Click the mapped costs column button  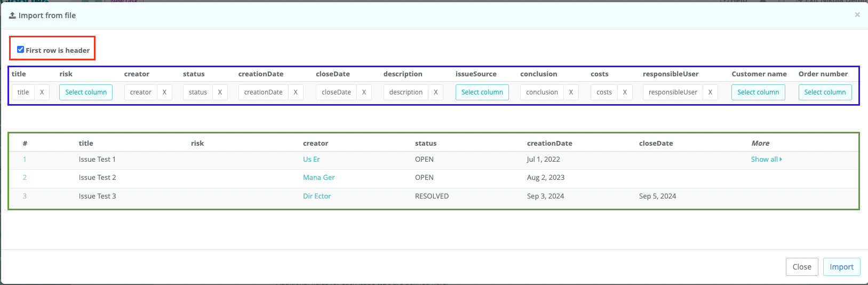pyautogui.click(x=604, y=92)
